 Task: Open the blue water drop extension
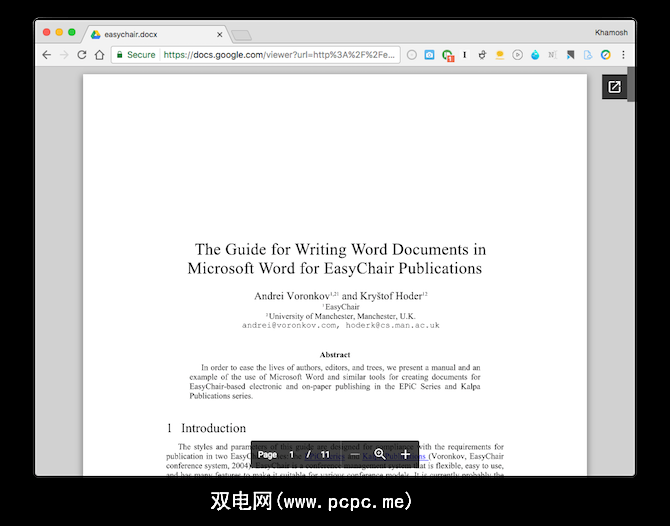click(x=535, y=55)
